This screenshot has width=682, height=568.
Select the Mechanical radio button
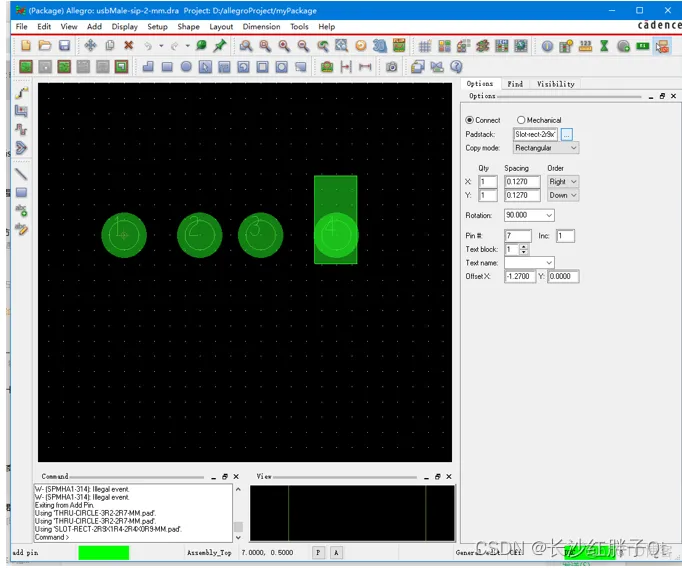521,120
